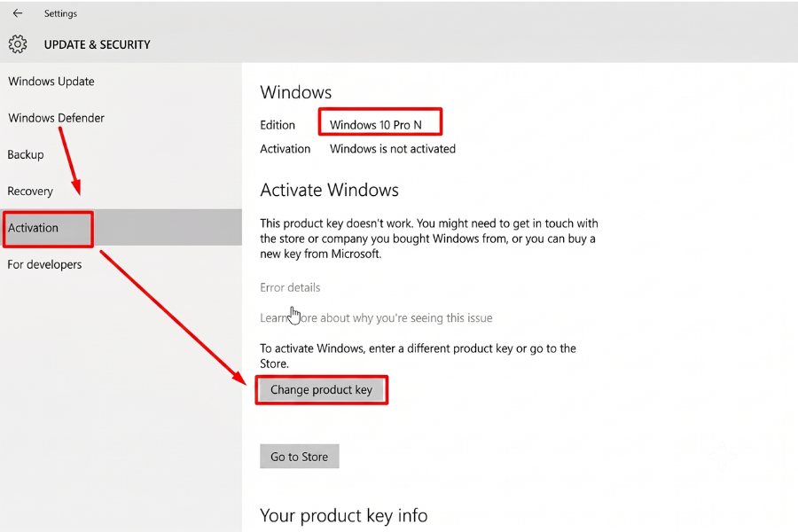Click the 'To activate Windows' instruction text
The image size is (798, 532).
pos(418,356)
